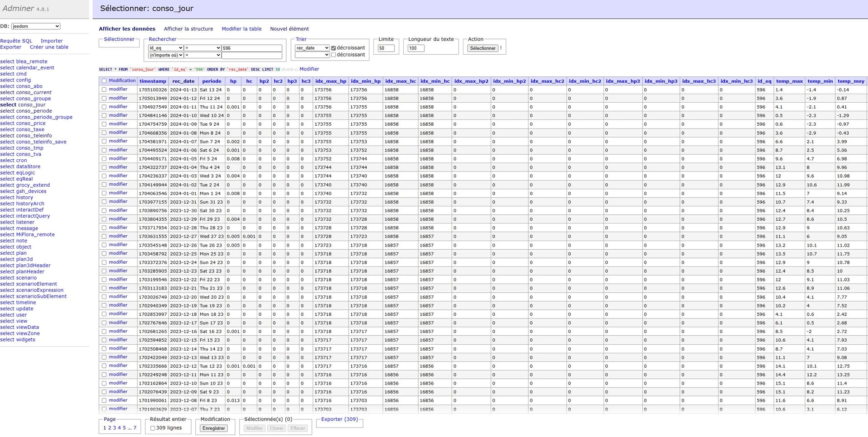This screenshot has height=437, width=868.
Task: Click Modifier link next to SQL query
Action: [x=309, y=69]
